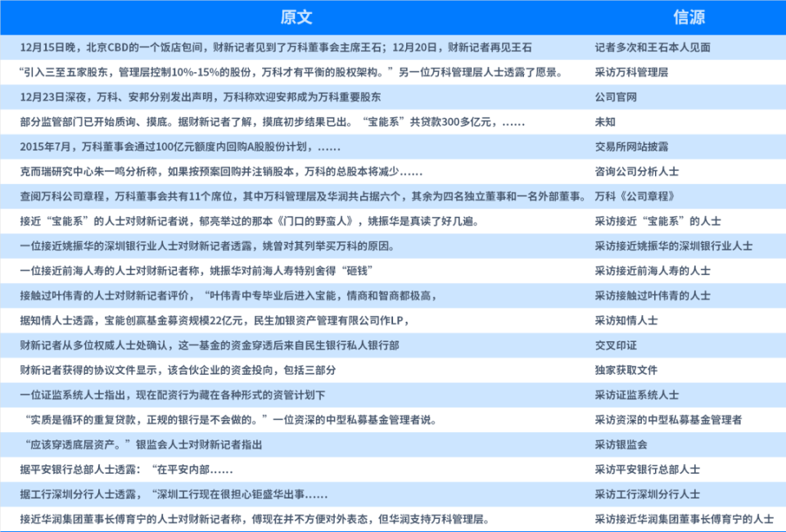Image resolution: width=786 pixels, height=532 pixels.
Task: Select row starting 财新记者获得的协议文件显示
Action: pyautogui.click(x=393, y=370)
